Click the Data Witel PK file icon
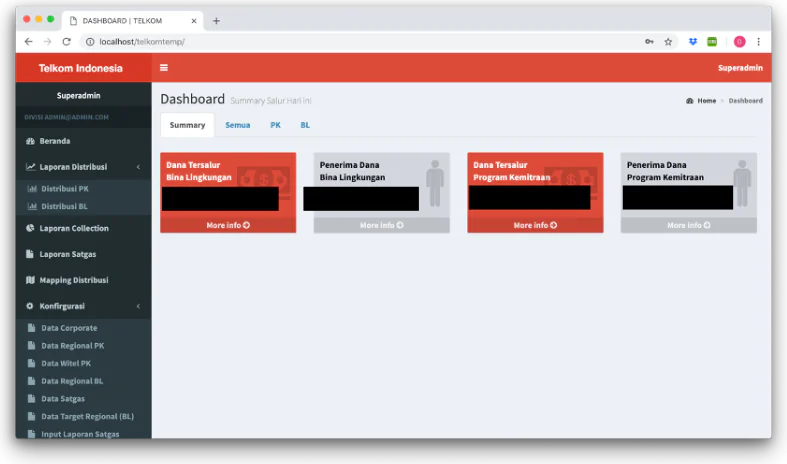 (32, 363)
